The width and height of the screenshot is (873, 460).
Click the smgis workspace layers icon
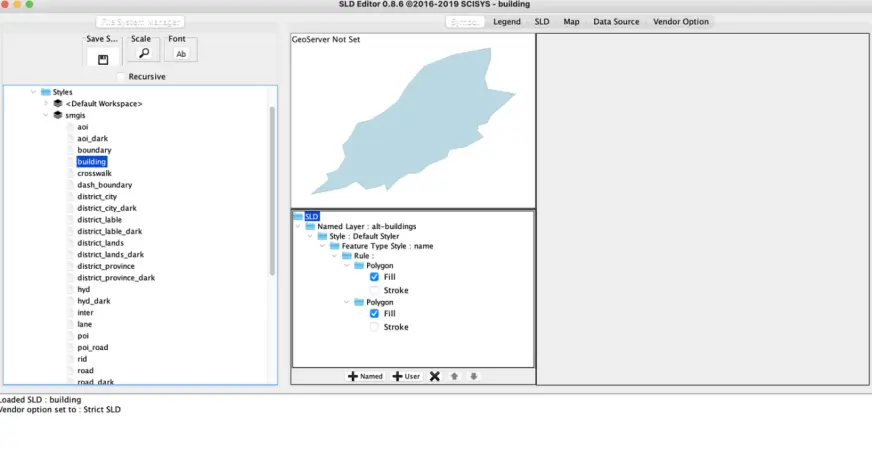(58, 115)
